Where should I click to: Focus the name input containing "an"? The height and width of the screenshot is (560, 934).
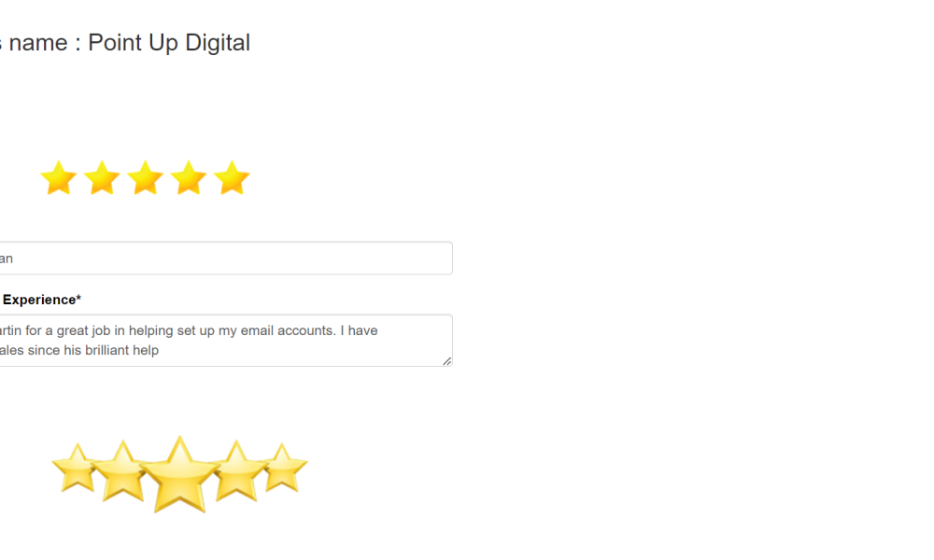[x=225, y=259]
